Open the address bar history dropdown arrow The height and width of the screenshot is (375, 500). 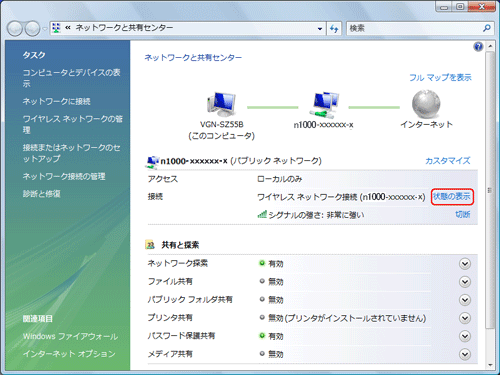coord(320,29)
